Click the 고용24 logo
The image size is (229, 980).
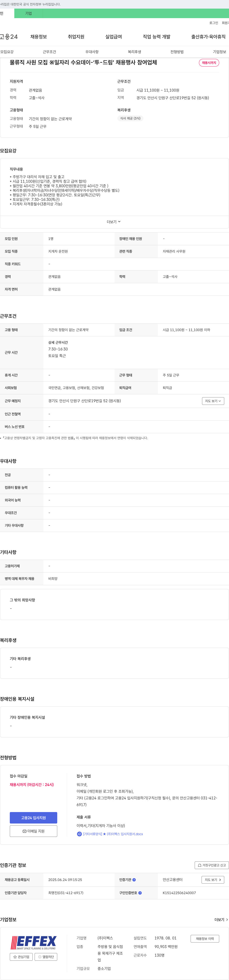9,36
